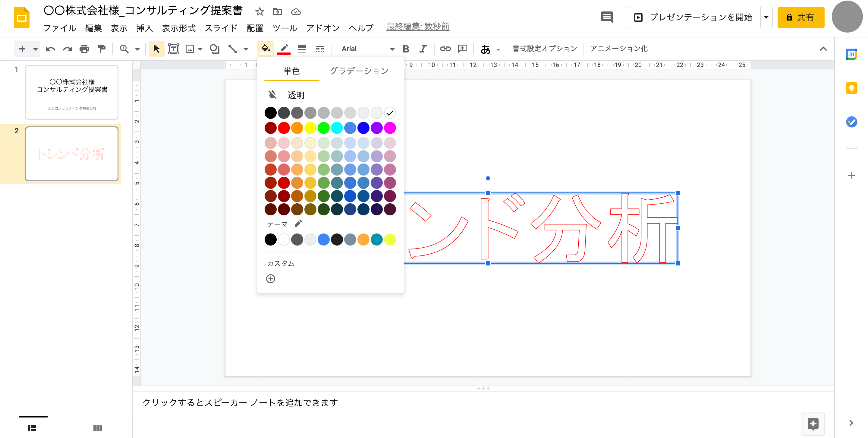The image size is (868, 438).
Task: Open the スライド menu
Action: click(x=221, y=28)
